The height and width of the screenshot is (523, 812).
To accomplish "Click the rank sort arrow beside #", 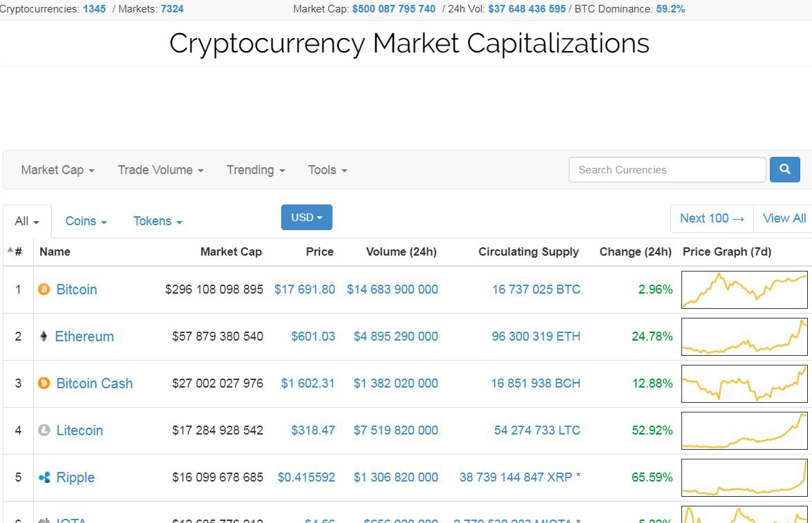I will pyautogui.click(x=10, y=250).
